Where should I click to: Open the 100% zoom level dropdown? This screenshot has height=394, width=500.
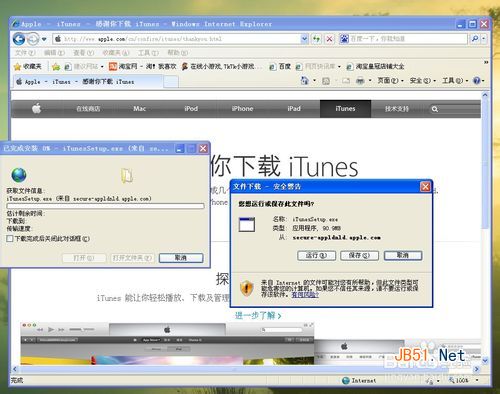pyautogui.click(x=477, y=380)
